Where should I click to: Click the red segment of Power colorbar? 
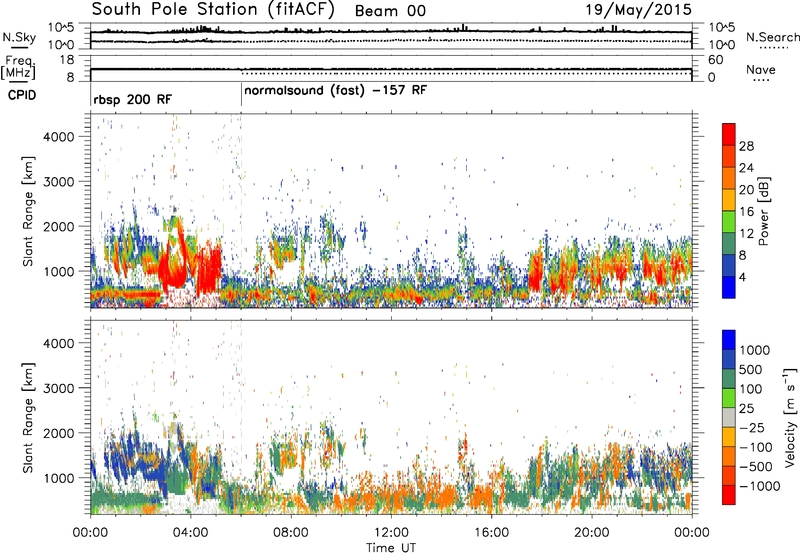729,135
